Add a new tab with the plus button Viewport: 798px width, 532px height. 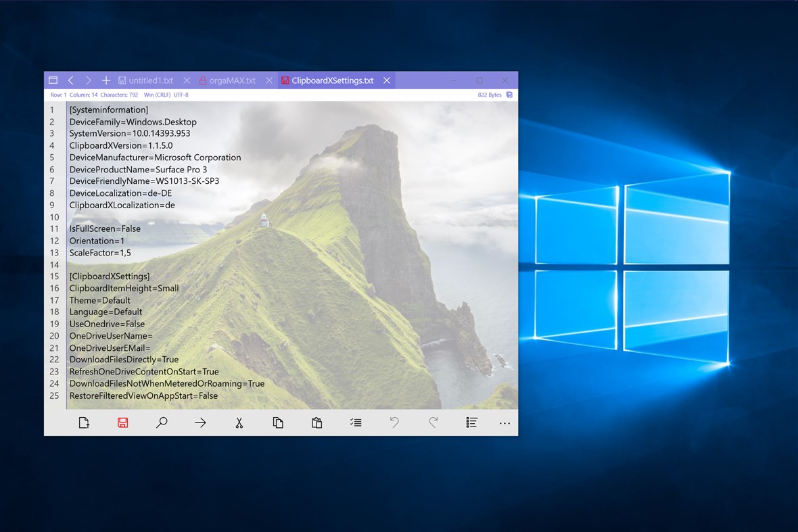(105, 80)
